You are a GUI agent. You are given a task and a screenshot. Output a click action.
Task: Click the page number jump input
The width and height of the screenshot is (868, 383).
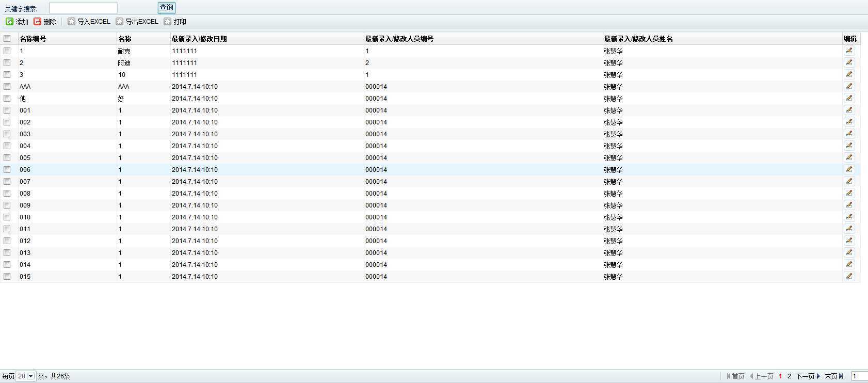pos(859,376)
